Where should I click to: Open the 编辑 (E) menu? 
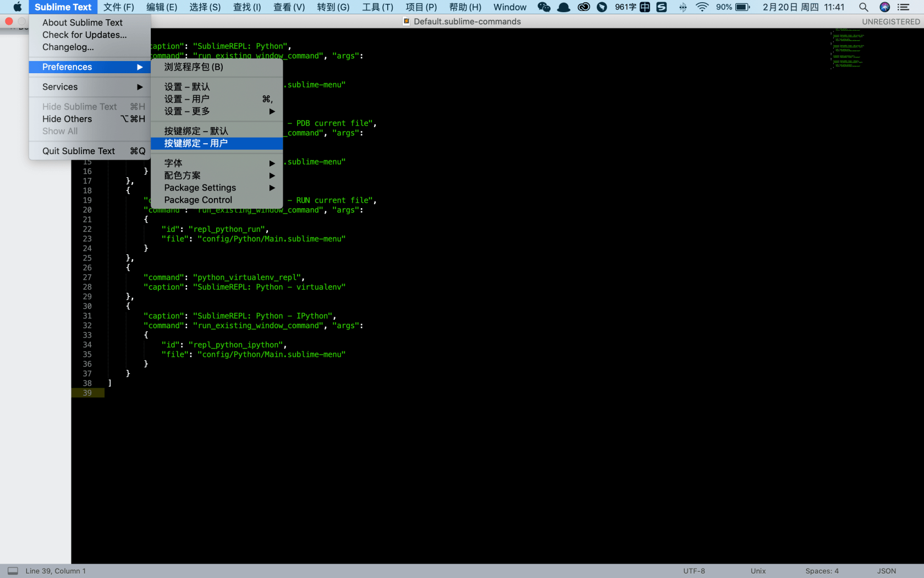[x=162, y=7]
